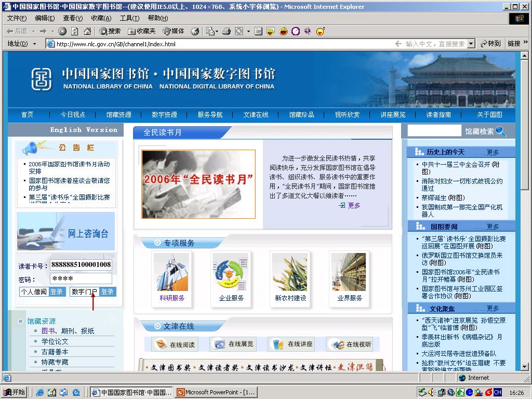Image resolution: width=532 pixels, height=399 pixels.
Task: Go to the Home page icon
Action: point(87,31)
